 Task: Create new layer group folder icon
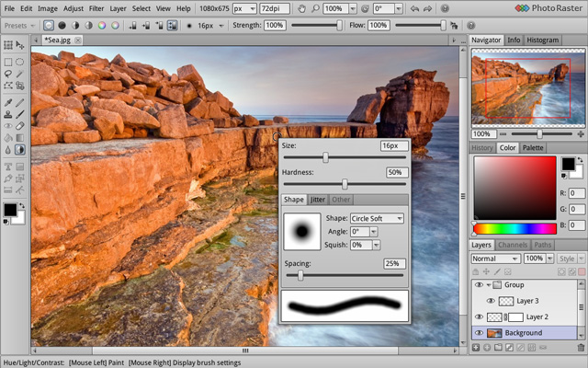pos(498,348)
